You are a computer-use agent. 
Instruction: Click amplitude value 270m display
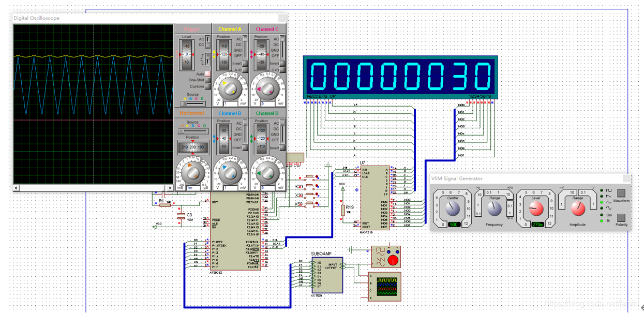point(538,224)
